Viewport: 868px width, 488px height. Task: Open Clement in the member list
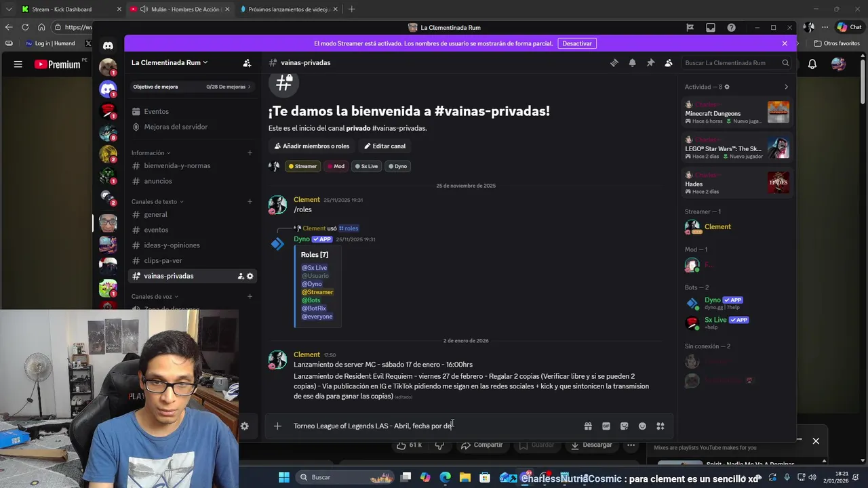736,227
